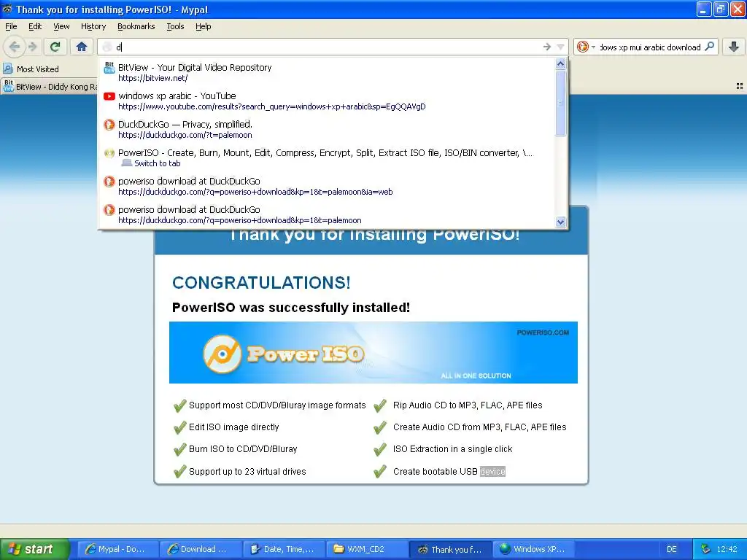Open the View menu

coord(61,26)
